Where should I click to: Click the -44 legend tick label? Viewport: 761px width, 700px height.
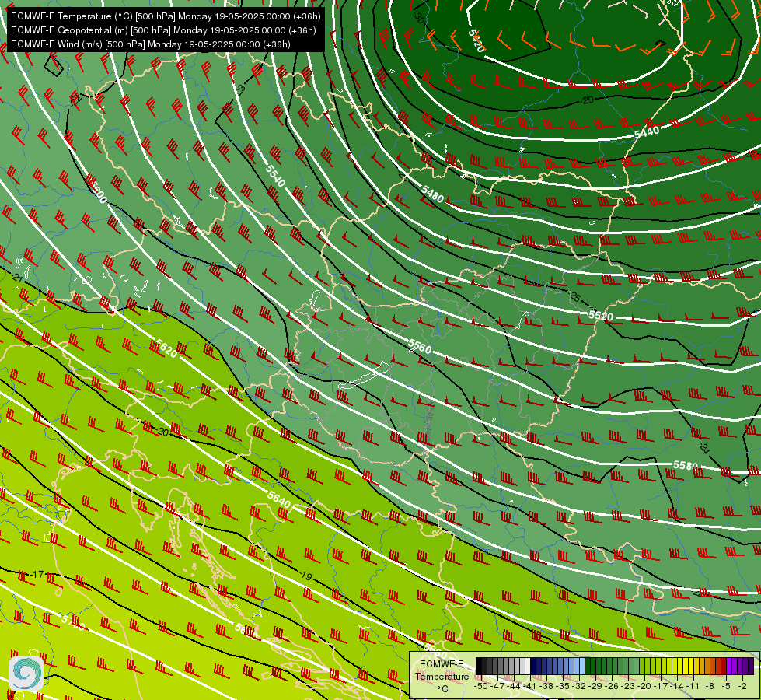(x=514, y=686)
